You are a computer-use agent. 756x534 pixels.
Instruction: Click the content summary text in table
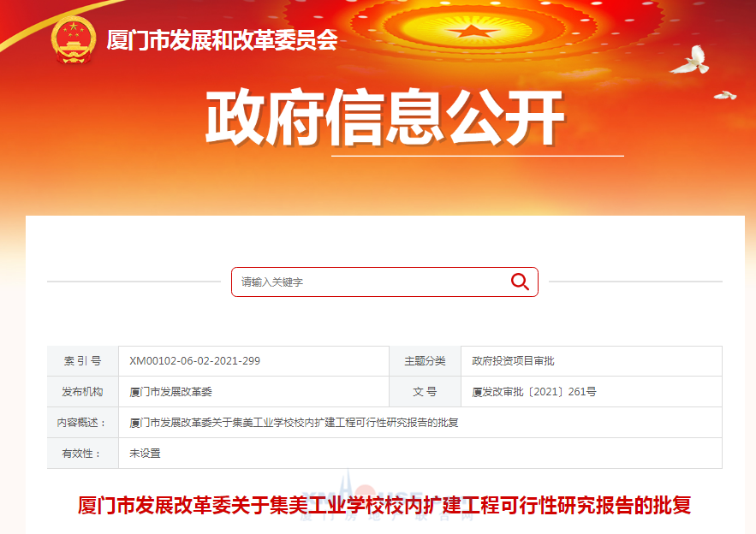point(294,423)
